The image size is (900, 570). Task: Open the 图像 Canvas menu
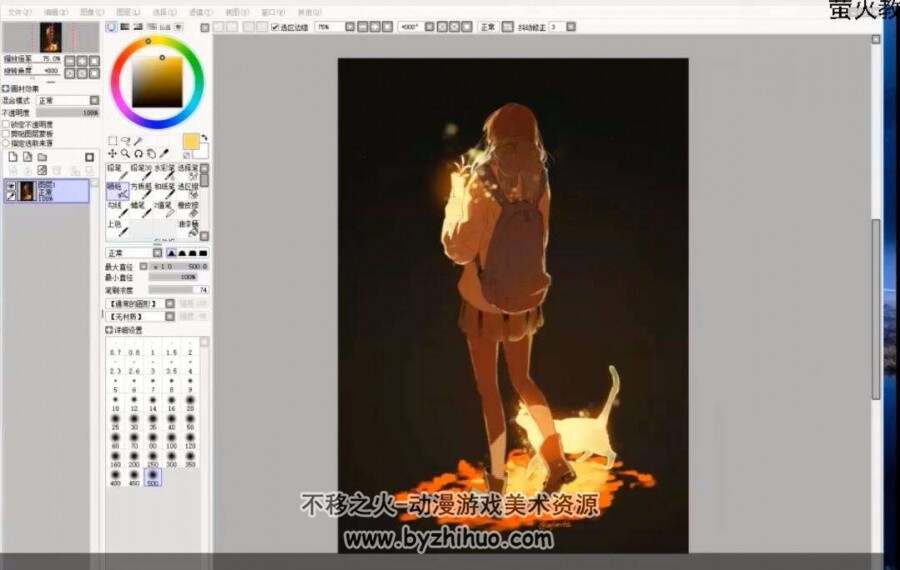[92, 12]
